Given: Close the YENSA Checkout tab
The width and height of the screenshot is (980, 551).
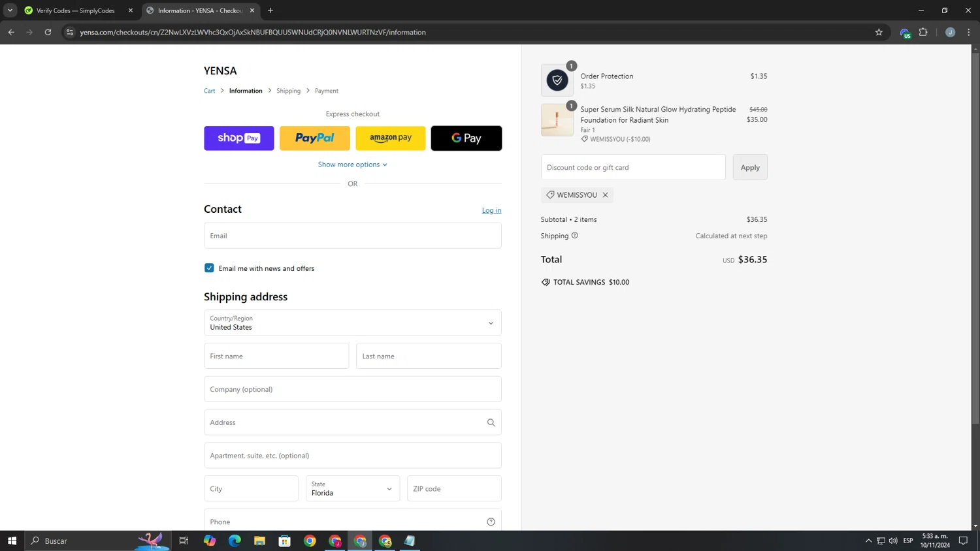Looking at the screenshot, I should [x=252, y=10].
